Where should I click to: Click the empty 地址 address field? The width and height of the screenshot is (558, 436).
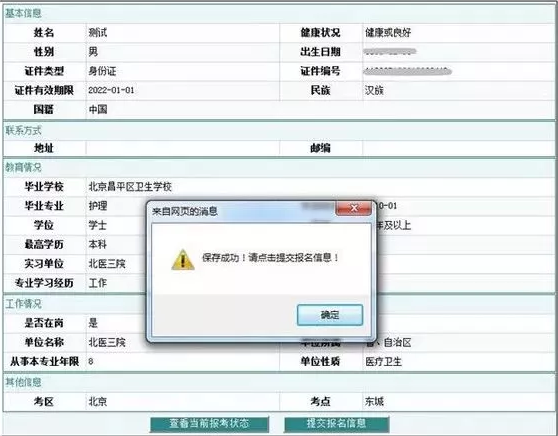tap(183, 148)
